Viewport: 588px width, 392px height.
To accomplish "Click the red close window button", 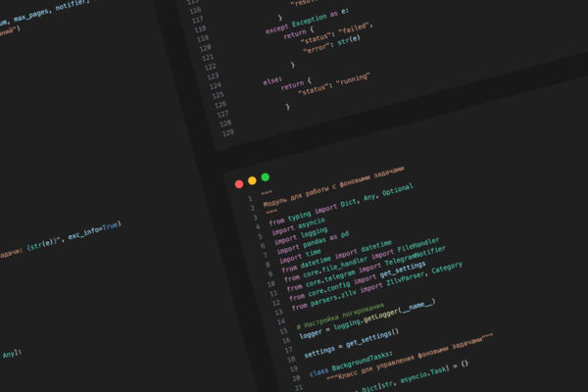I will click(x=239, y=184).
